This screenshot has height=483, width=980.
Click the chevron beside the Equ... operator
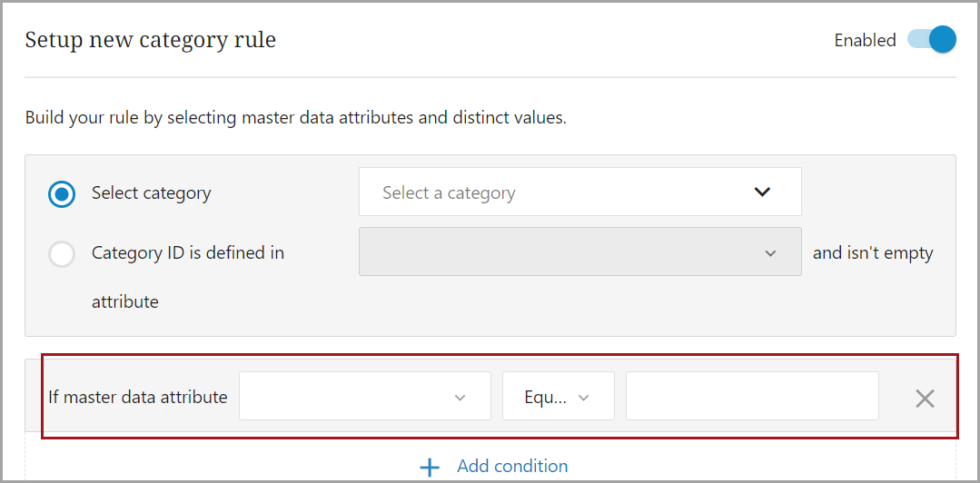click(584, 398)
